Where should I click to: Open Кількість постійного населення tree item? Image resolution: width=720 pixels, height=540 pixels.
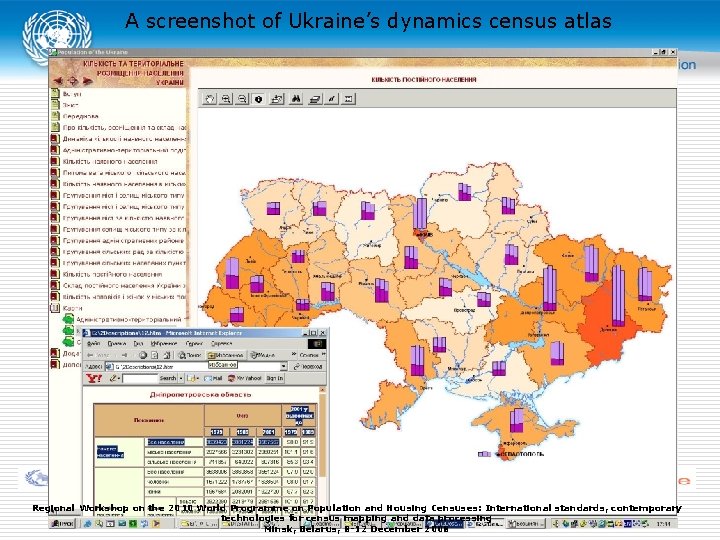pyautogui.click(x=112, y=274)
